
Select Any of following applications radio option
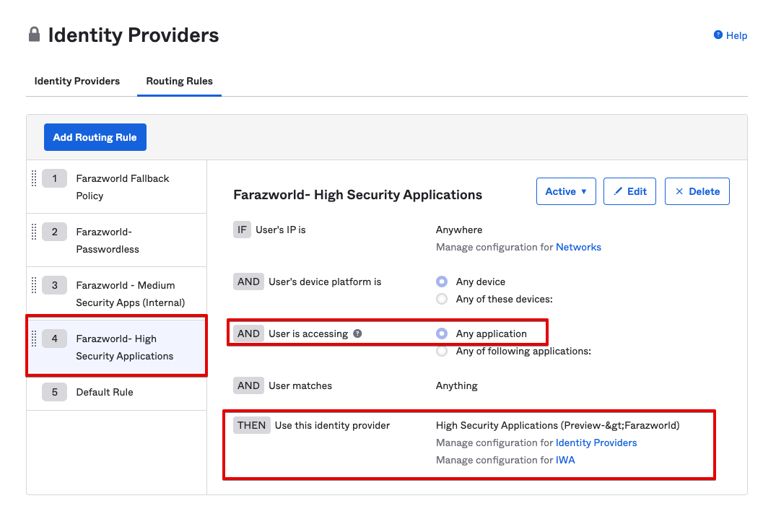point(442,352)
